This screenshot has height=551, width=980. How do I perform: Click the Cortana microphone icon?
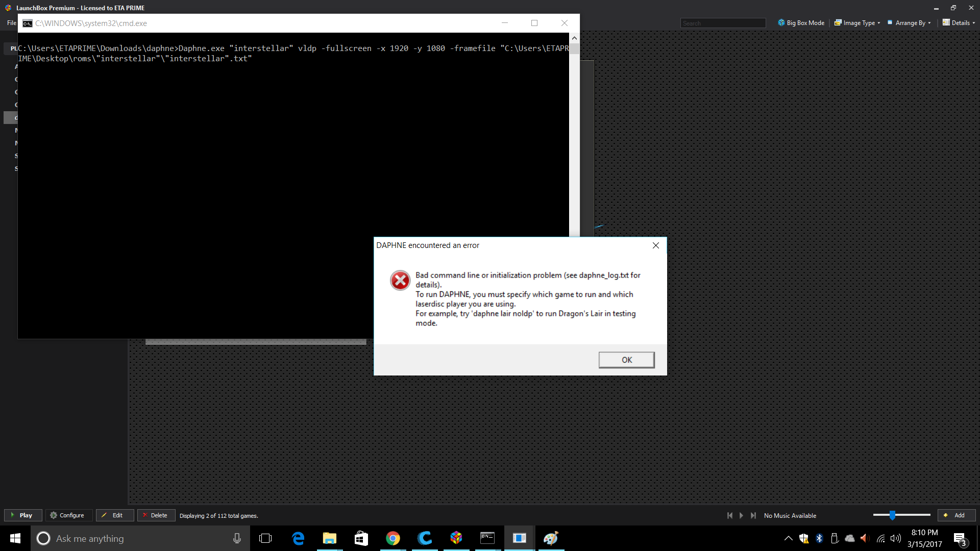tap(237, 538)
